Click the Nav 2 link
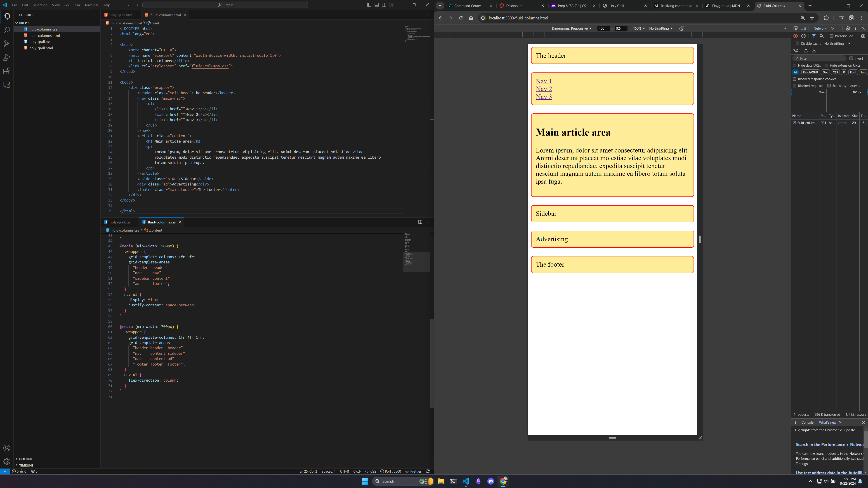Viewport: 868px width, 488px height. point(543,89)
